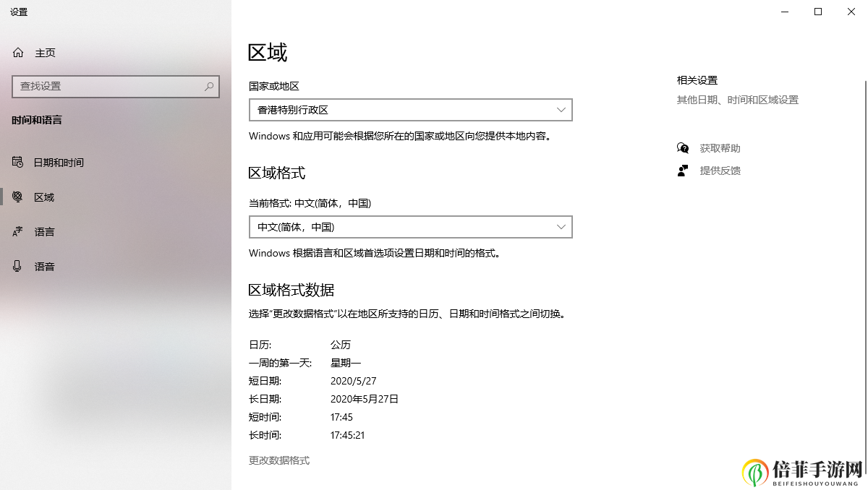Click the calendar icon next to 日期和时间
Viewport: 868px width, 490px height.
(17, 162)
